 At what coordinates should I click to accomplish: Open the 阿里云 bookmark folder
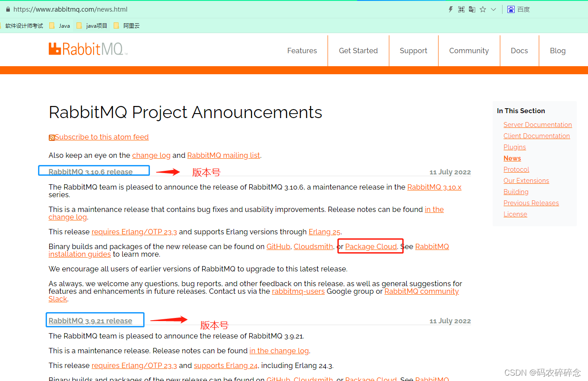pos(127,26)
